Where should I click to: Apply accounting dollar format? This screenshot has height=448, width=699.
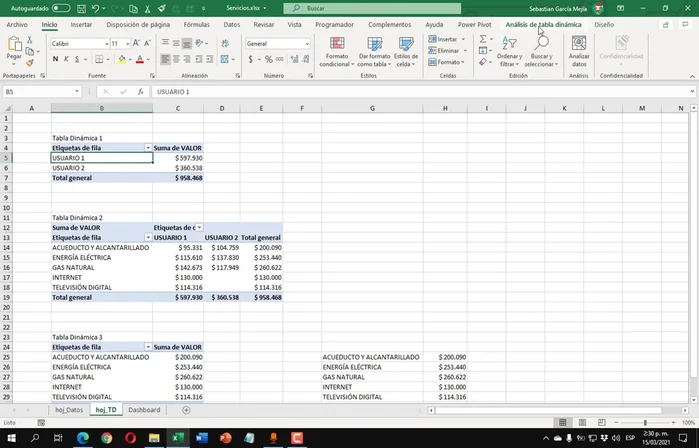(x=251, y=59)
